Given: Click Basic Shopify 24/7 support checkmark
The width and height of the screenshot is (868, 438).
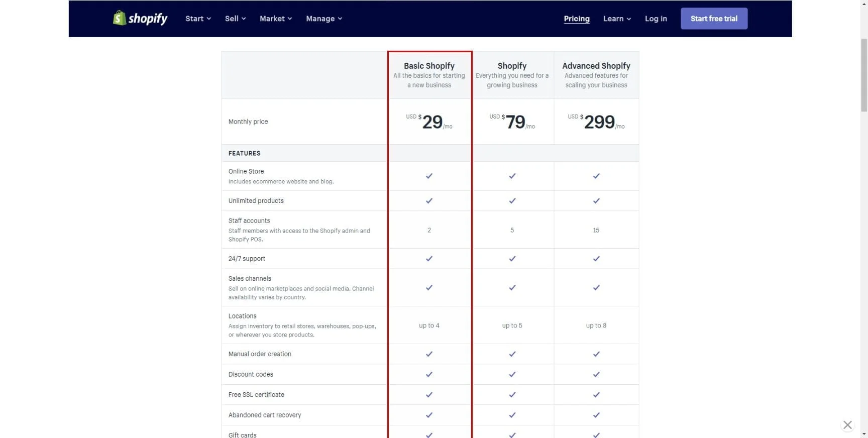Looking at the screenshot, I should click(429, 259).
